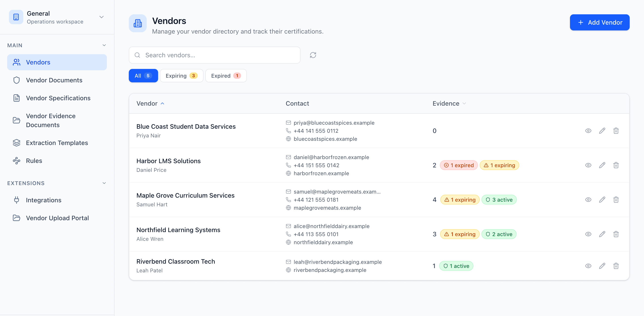Open Vendor Upload Portal
The image size is (644, 316).
(57, 218)
